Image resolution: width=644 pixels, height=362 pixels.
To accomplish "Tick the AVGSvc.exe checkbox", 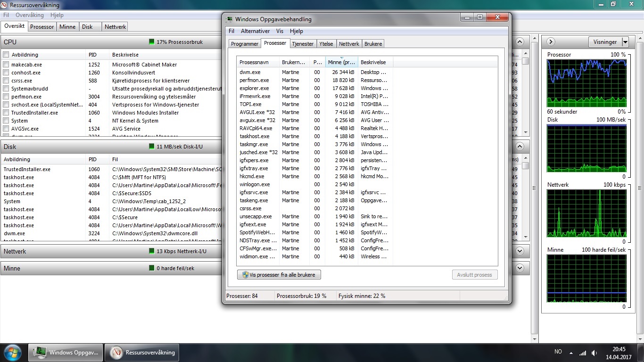I will [6, 129].
